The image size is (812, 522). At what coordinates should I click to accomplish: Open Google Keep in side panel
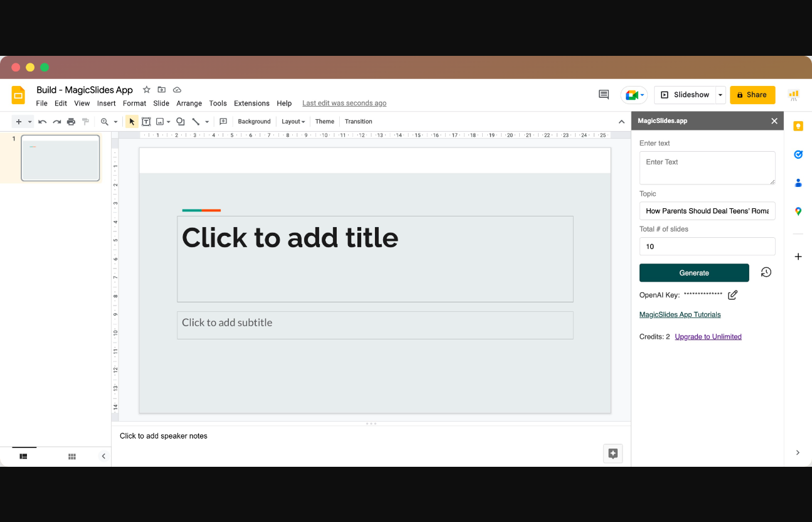(798, 126)
